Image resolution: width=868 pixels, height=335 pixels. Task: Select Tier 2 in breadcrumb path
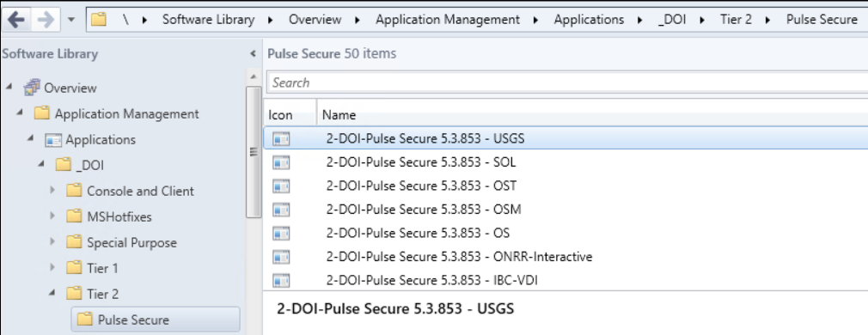(x=736, y=20)
